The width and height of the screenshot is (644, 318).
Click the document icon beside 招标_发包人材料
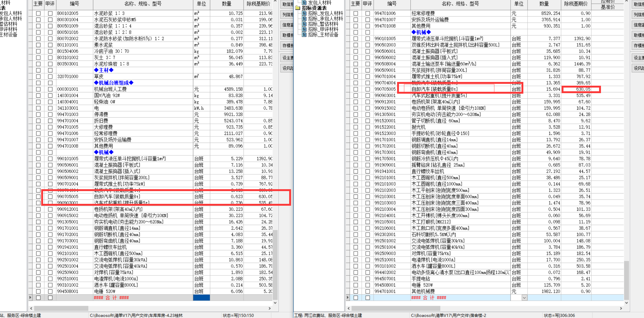(304, 13)
